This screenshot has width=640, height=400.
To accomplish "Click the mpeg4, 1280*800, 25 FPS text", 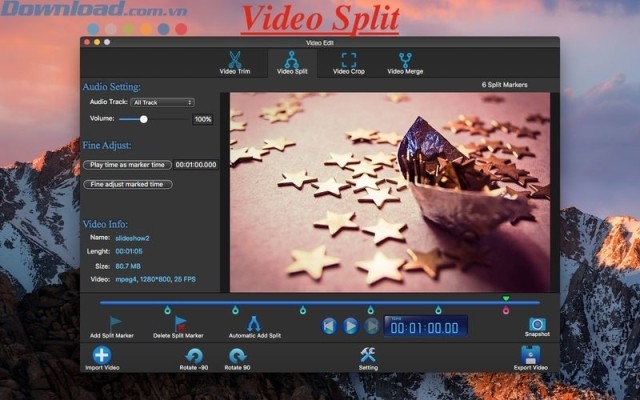I will coord(156,280).
